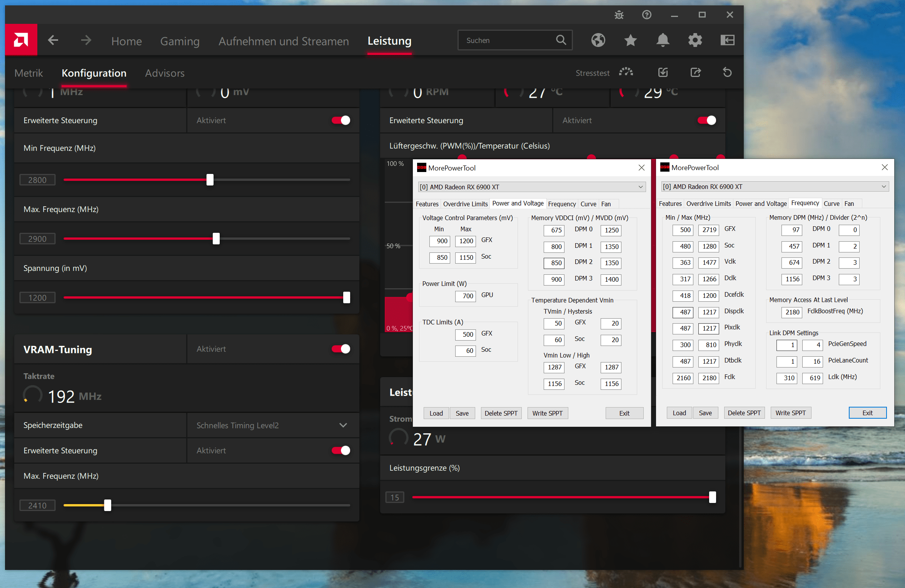This screenshot has width=905, height=588.
Task: Click the bug report icon in title bar
Action: (x=619, y=15)
